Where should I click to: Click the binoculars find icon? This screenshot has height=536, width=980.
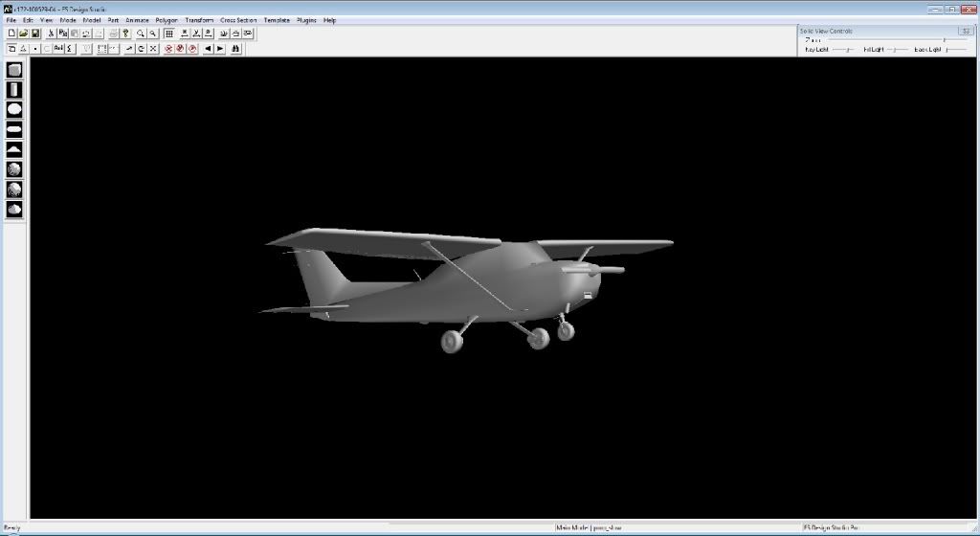click(x=236, y=48)
